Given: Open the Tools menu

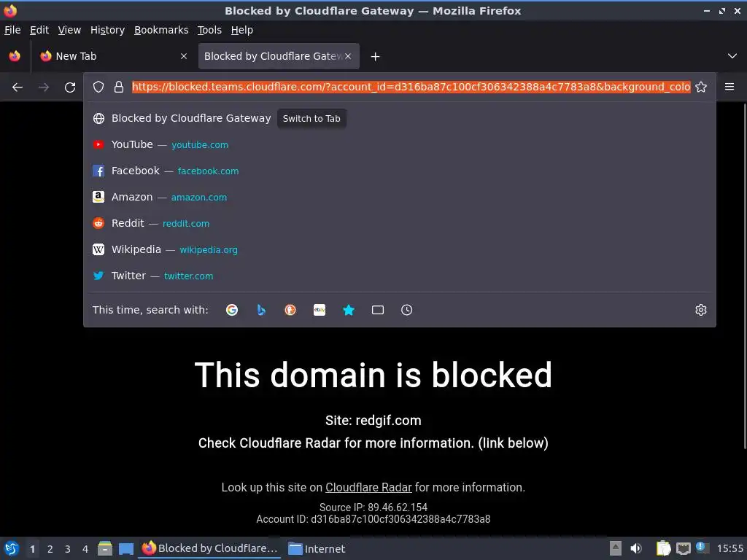Looking at the screenshot, I should click(209, 30).
